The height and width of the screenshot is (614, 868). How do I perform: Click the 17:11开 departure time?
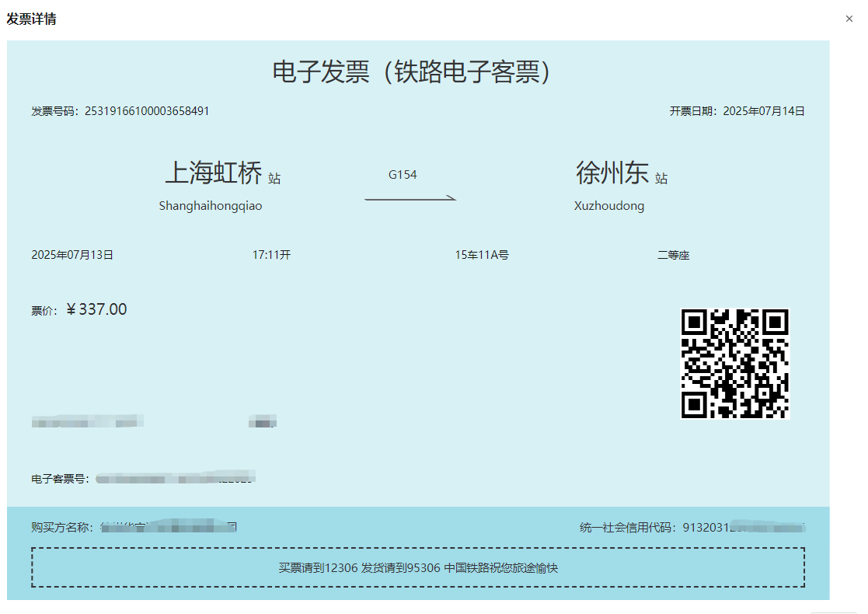[271, 255]
